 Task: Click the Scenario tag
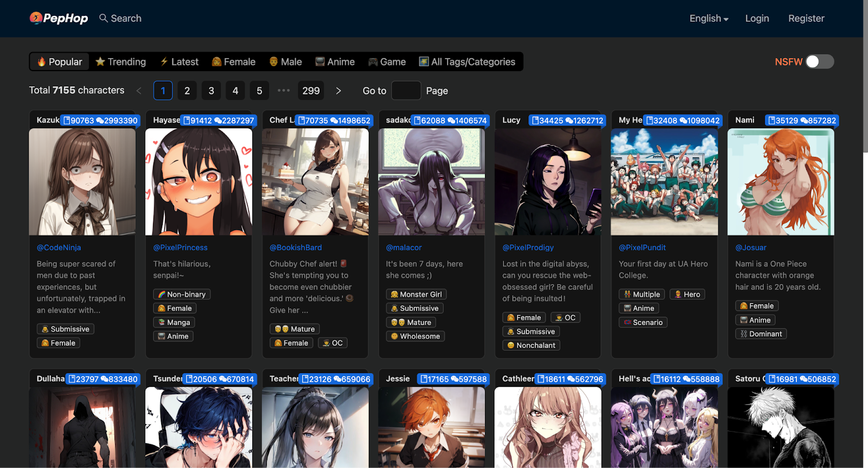pos(643,322)
